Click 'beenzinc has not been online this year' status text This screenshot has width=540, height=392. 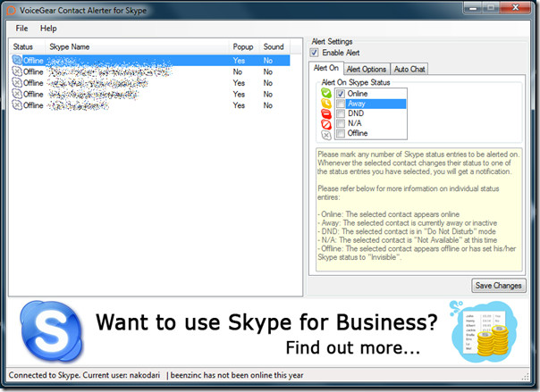coord(237,375)
